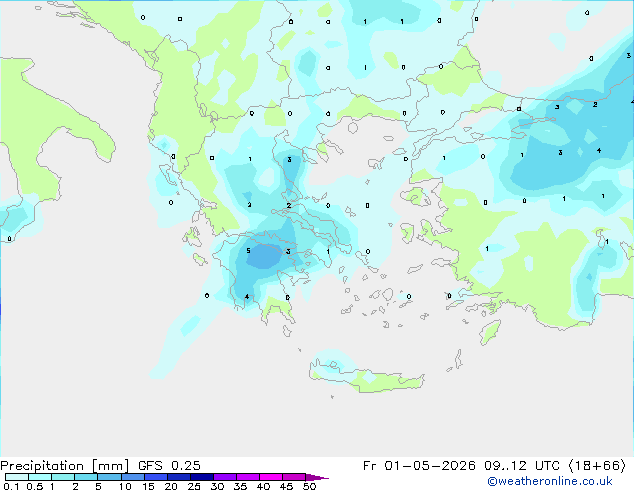This screenshot has height=490, width=634.
Task: Click the 20–25 mm legend swatch
Action: point(179,477)
